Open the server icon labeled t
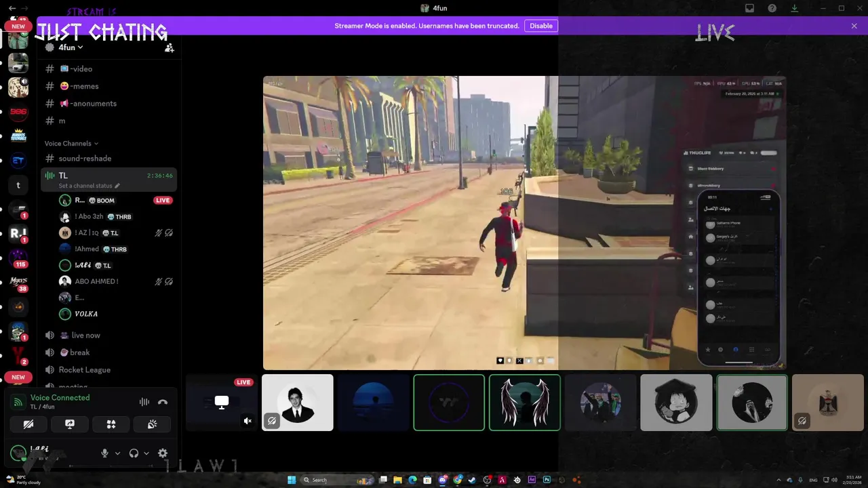The height and width of the screenshot is (488, 868). click(18, 185)
